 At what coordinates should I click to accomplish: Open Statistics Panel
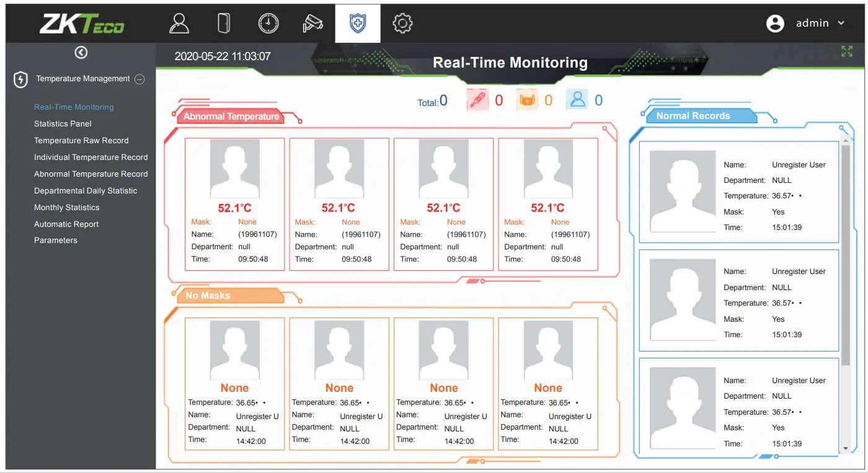(x=63, y=123)
